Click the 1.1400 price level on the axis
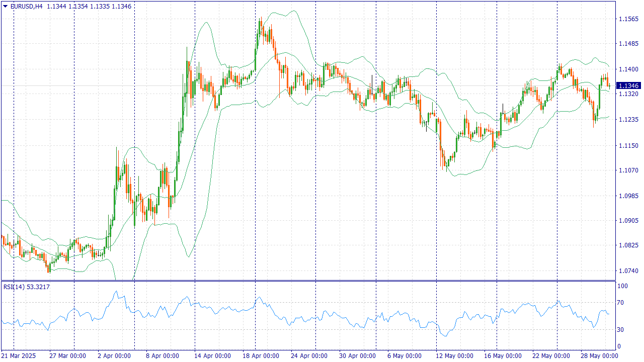Image resolution: width=644 pixels, height=362 pixels. click(x=629, y=69)
